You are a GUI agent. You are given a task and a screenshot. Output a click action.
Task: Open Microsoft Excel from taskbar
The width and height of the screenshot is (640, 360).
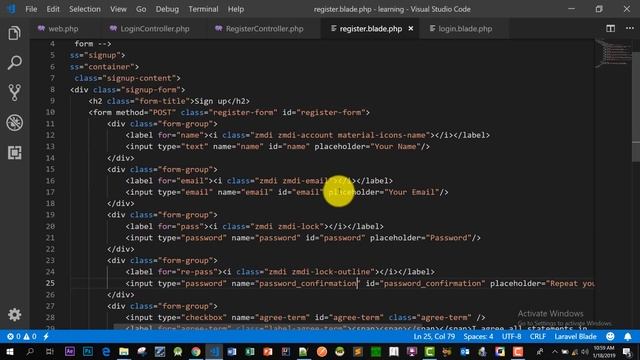[249, 351]
